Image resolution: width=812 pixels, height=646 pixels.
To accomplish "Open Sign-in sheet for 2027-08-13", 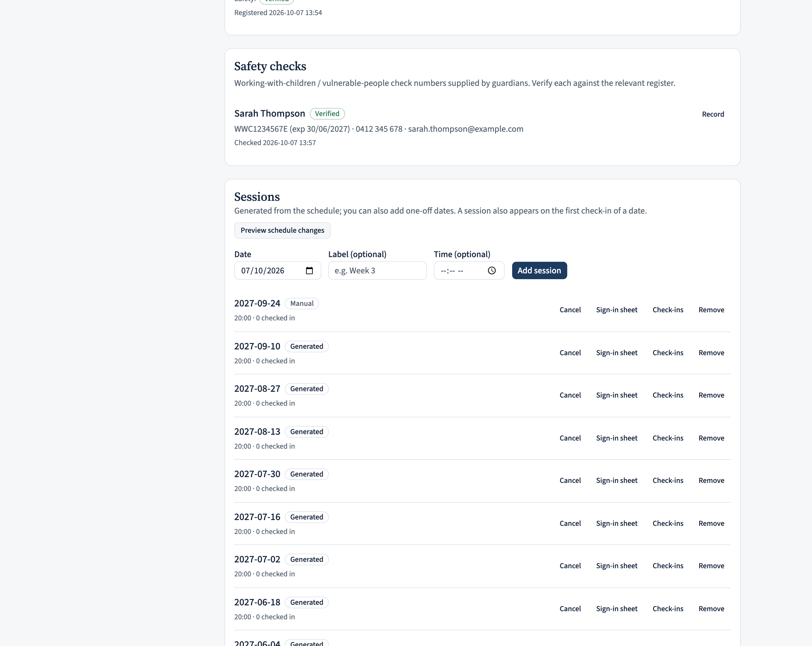I will coord(617,438).
